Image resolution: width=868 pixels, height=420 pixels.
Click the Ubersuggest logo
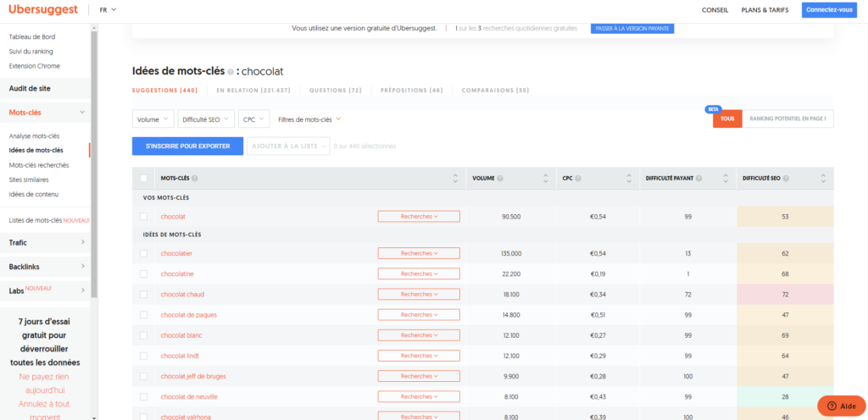tap(43, 10)
